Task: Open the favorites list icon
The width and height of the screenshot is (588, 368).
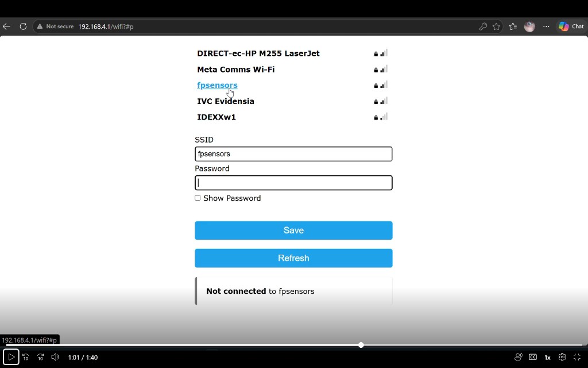Action: 513,26
